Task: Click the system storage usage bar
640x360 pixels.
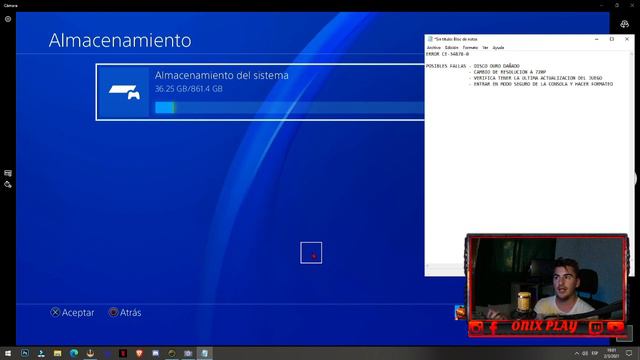Action: click(289, 108)
